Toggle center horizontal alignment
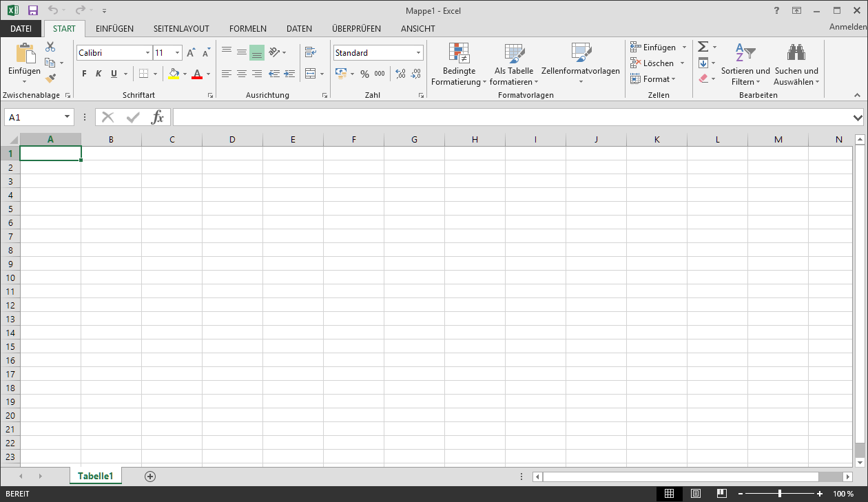This screenshot has height=502, width=868. coord(242,74)
